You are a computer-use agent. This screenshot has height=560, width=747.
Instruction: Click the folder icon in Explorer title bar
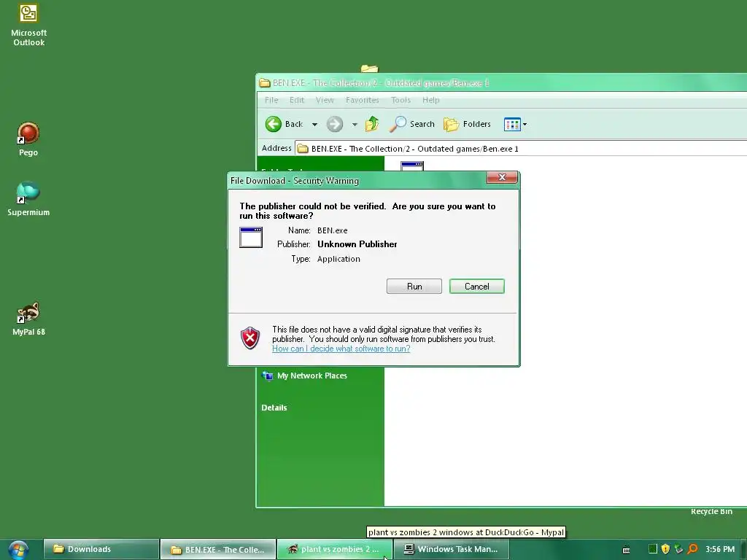[265, 83]
